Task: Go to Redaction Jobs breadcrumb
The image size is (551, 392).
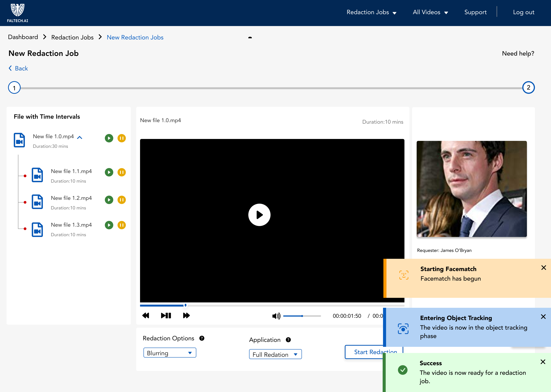Action: pyautogui.click(x=72, y=37)
